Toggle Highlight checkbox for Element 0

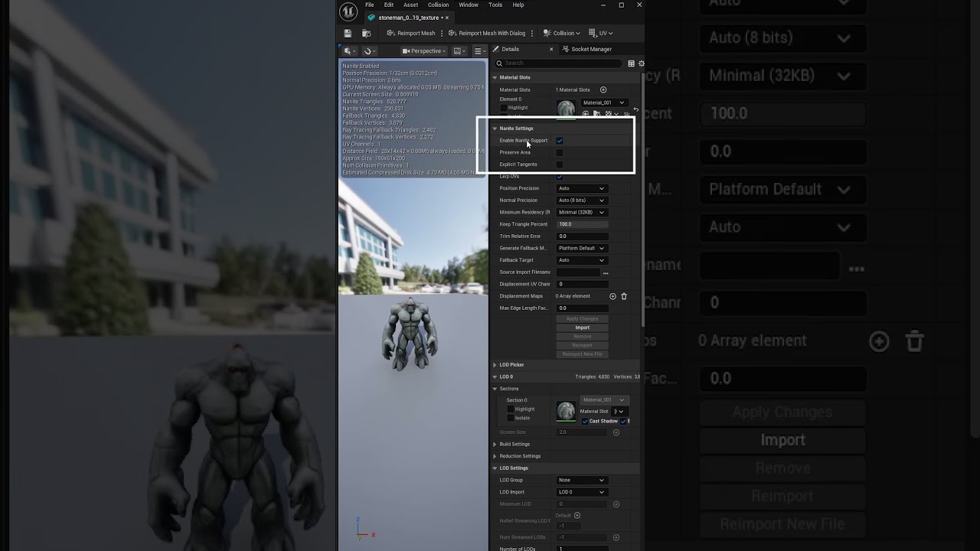[504, 108]
